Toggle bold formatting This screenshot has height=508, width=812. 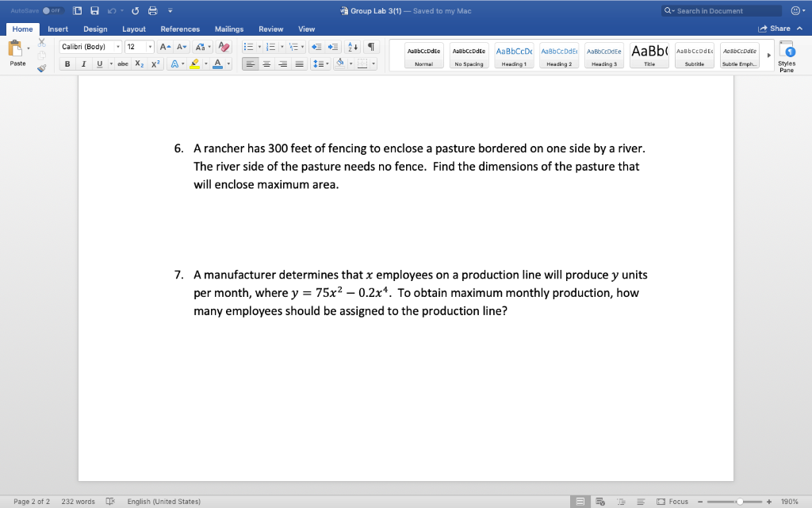[67, 63]
